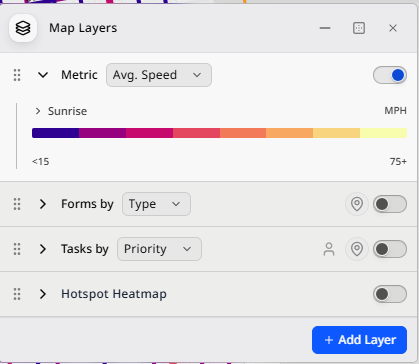Click the 75+ legend label
Screen dimensions: 419x364
[398, 162]
